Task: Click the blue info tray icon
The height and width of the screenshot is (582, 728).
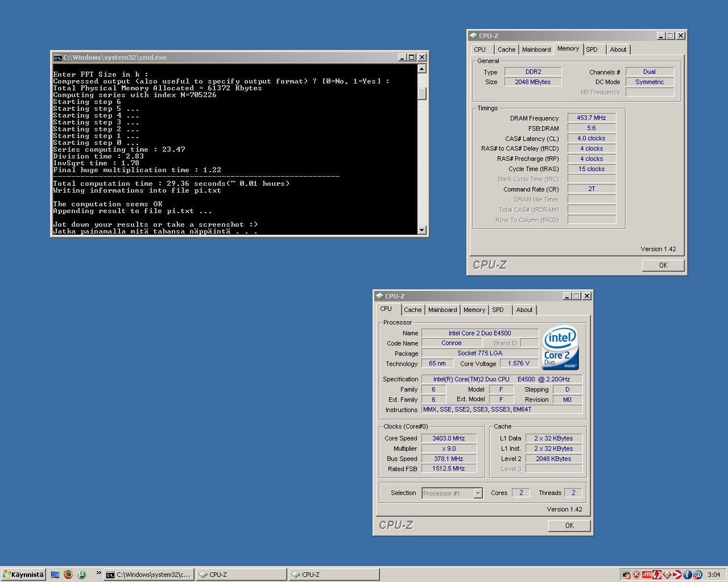Action: [688, 575]
